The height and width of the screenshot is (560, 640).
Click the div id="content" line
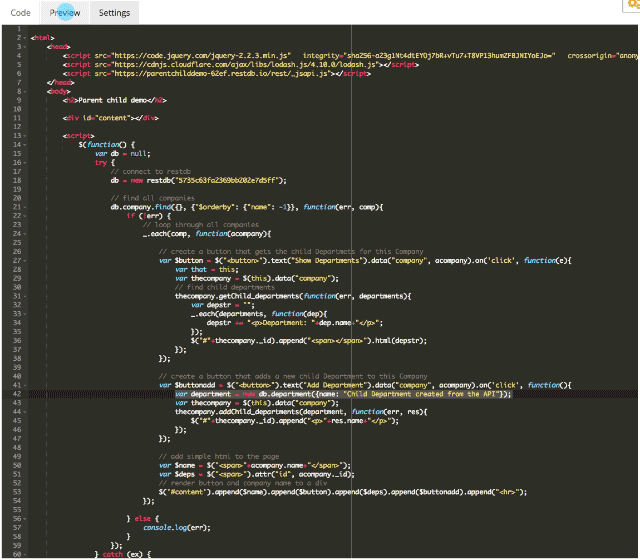click(111, 118)
